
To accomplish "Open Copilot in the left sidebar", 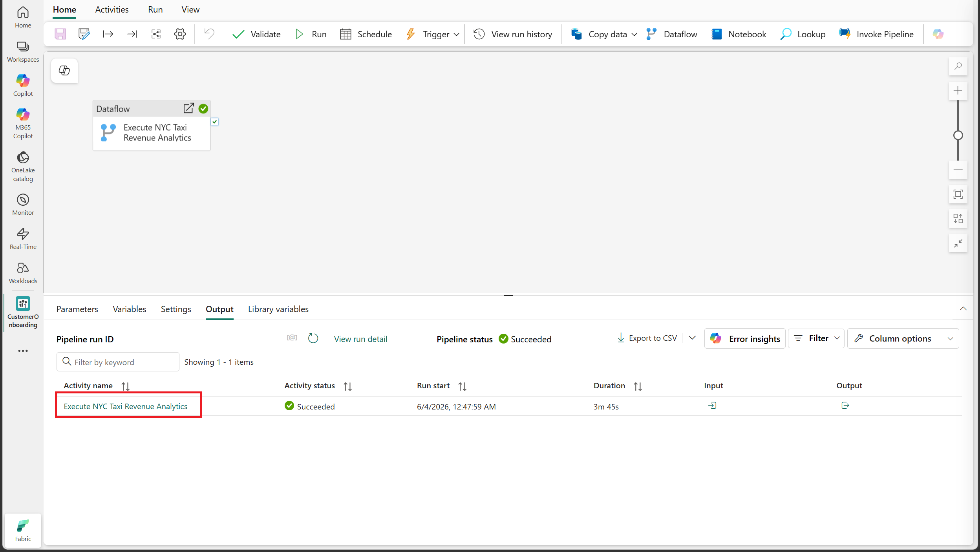I will [23, 85].
